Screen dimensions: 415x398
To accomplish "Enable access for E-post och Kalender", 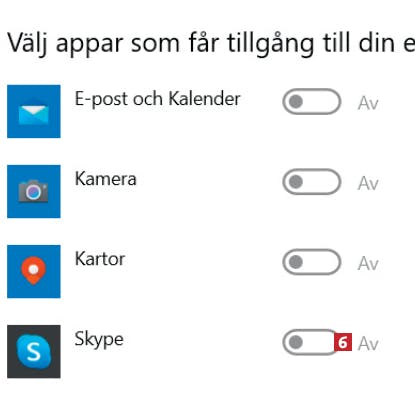I will point(312,102).
